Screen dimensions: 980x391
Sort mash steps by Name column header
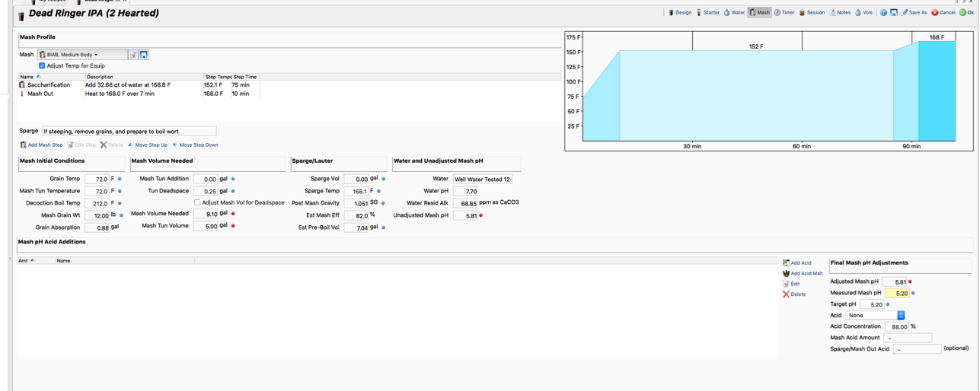click(51, 77)
